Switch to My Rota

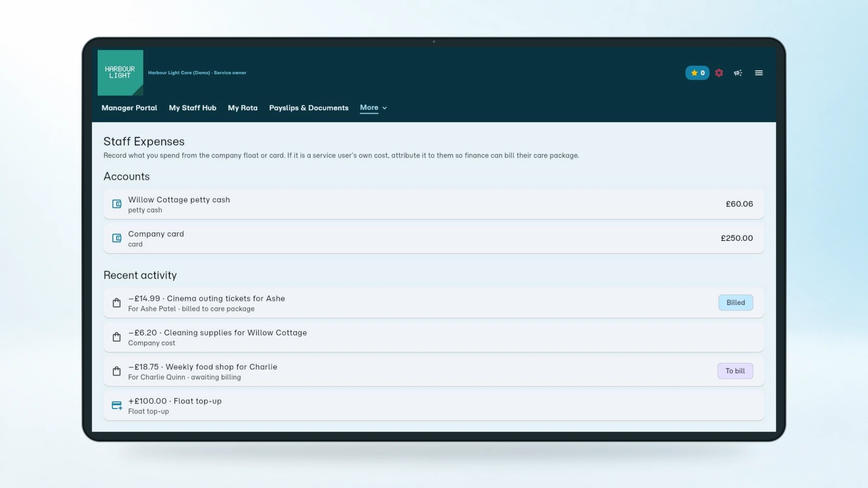coord(243,108)
